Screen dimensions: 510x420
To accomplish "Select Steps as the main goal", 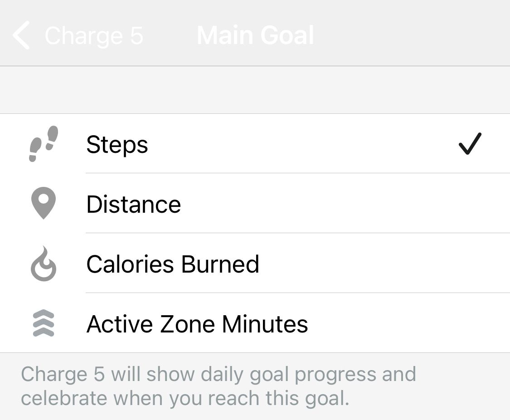I will point(117,145).
